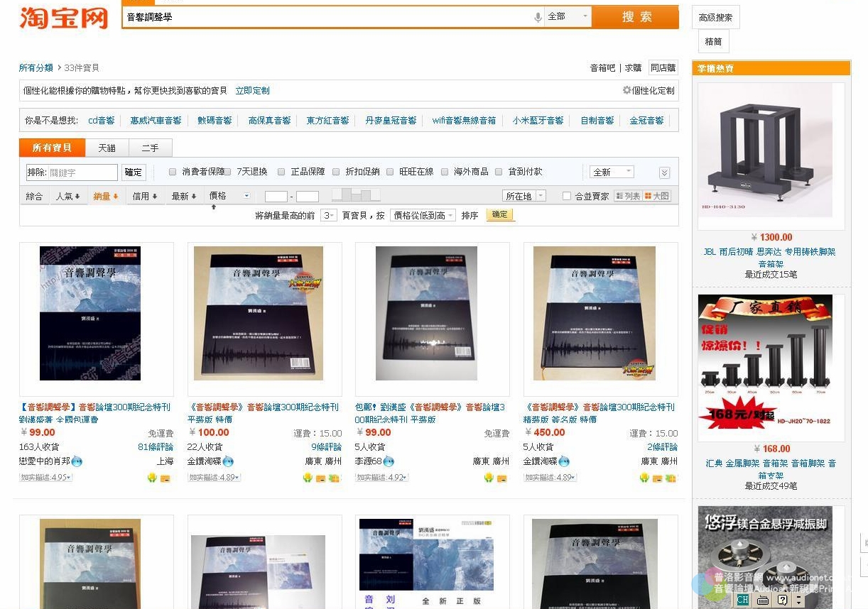The width and height of the screenshot is (868, 609).
Task: Click suggested search 小米藍牙音響
Action: pyautogui.click(x=538, y=120)
